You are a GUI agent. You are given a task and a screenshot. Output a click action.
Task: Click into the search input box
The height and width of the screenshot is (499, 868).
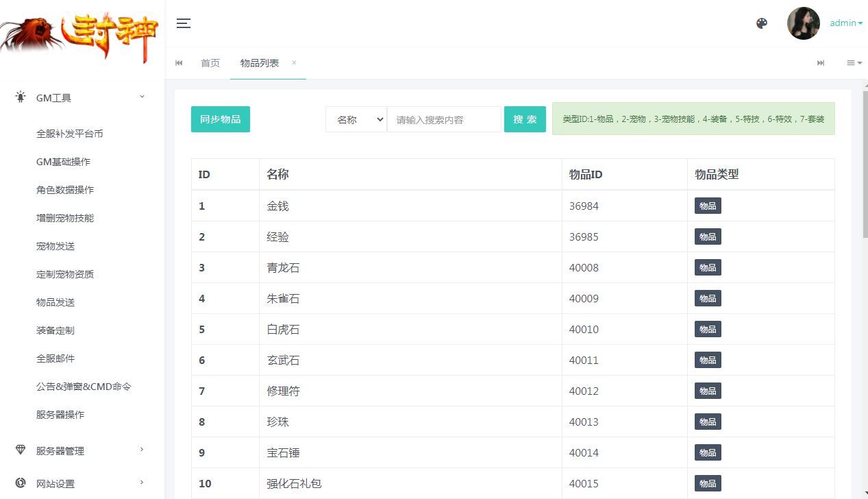tap(444, 119)
